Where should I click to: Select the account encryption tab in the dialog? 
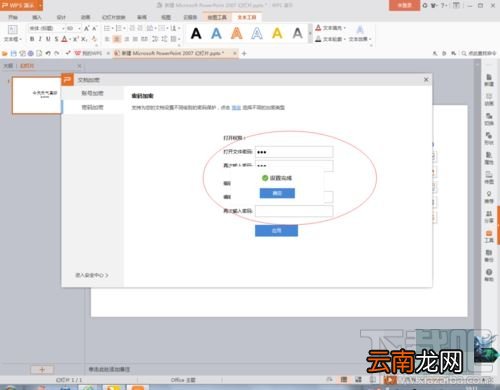tap(93, 93)
